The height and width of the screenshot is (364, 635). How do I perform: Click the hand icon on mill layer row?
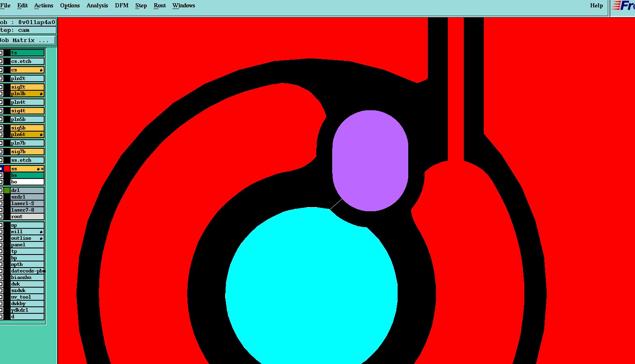pyautogui.click(x=41, y=232)
